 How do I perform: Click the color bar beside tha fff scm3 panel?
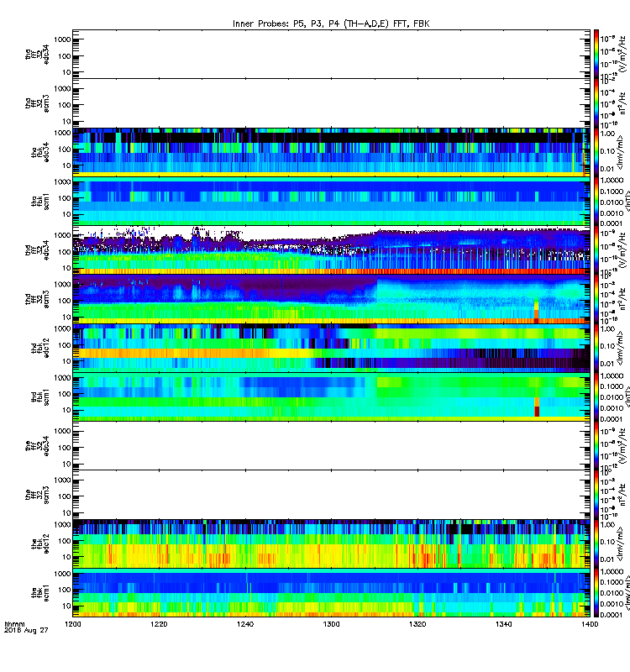pos(596,102)
